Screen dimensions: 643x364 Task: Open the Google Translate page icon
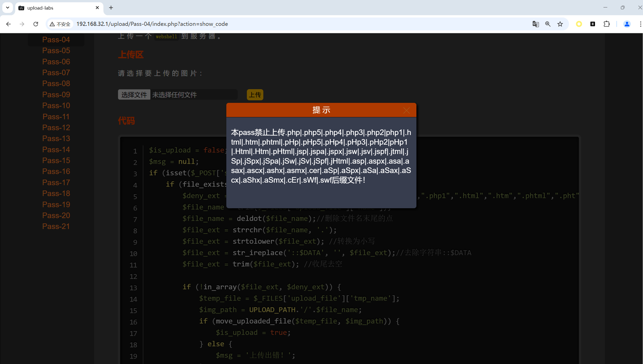pos(536,24)
